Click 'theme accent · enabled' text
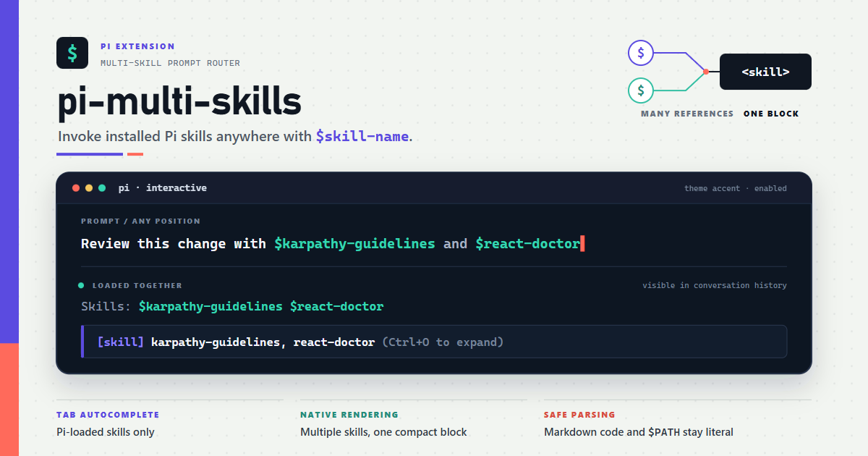The height and width of the screenshot is (456, 868). (736, 188)
